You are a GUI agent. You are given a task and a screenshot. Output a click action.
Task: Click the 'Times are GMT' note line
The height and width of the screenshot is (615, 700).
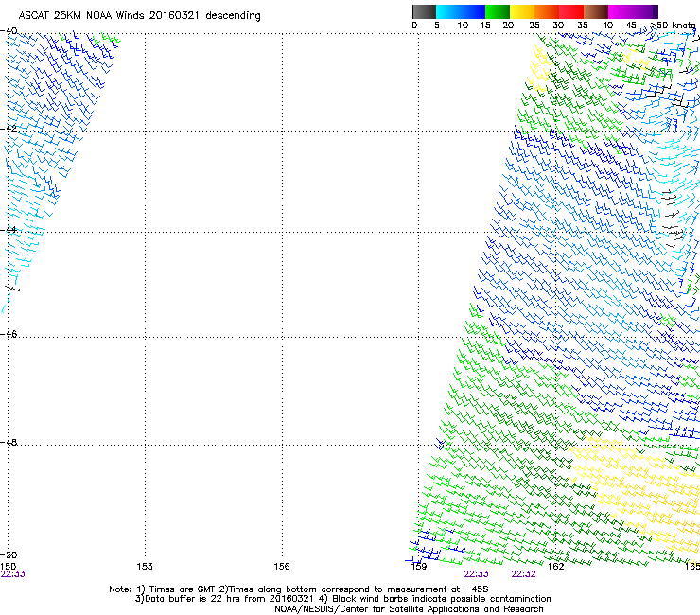(299, 589)
